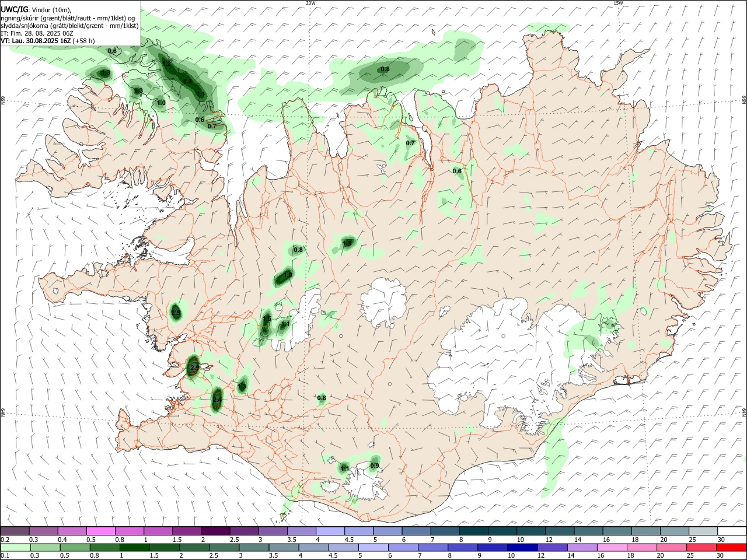Click the 'rigning/skúrir (grænt/blátt/rautt' legend line
747x560 pixels.
[68, 18]
